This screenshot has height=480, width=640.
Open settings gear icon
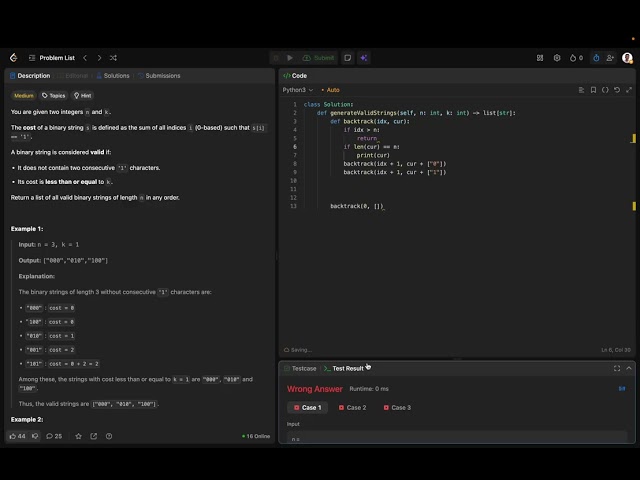[557, 58]
